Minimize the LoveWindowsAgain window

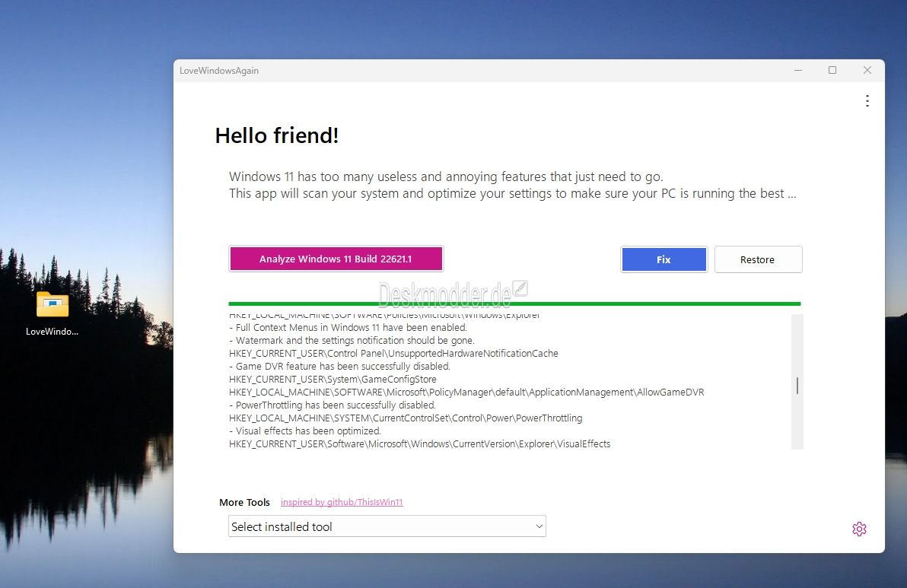[798, 70]
